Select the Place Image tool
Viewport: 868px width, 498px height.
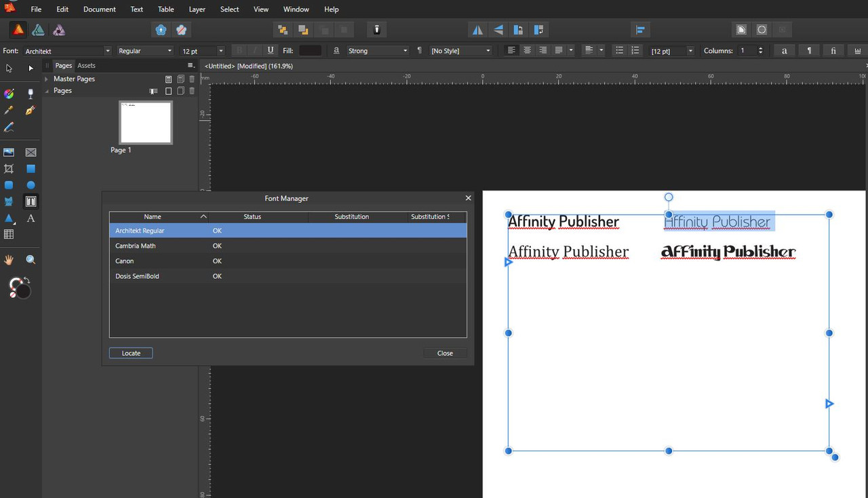pyautogui.click(x=9, y=153)
